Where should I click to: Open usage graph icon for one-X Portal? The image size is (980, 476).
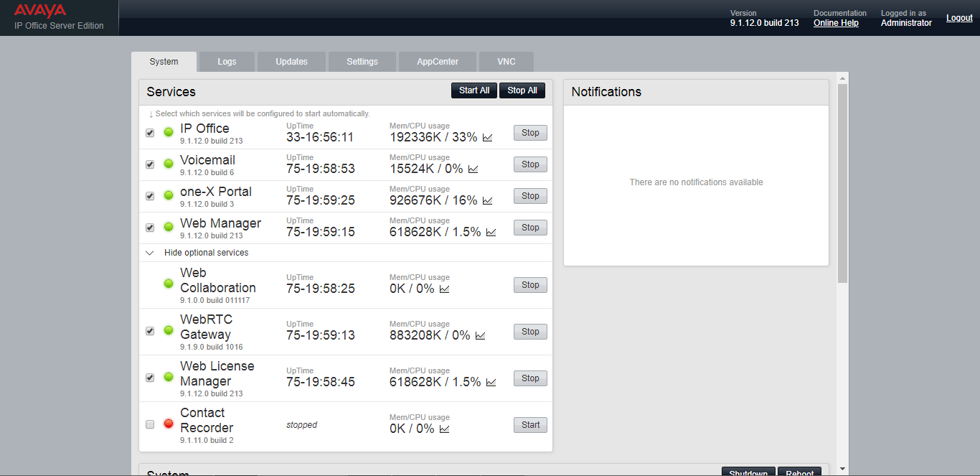487,200
